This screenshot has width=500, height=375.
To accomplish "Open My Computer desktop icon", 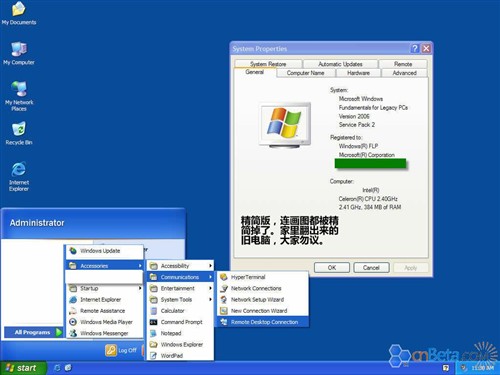I will (x=19, y=53).
